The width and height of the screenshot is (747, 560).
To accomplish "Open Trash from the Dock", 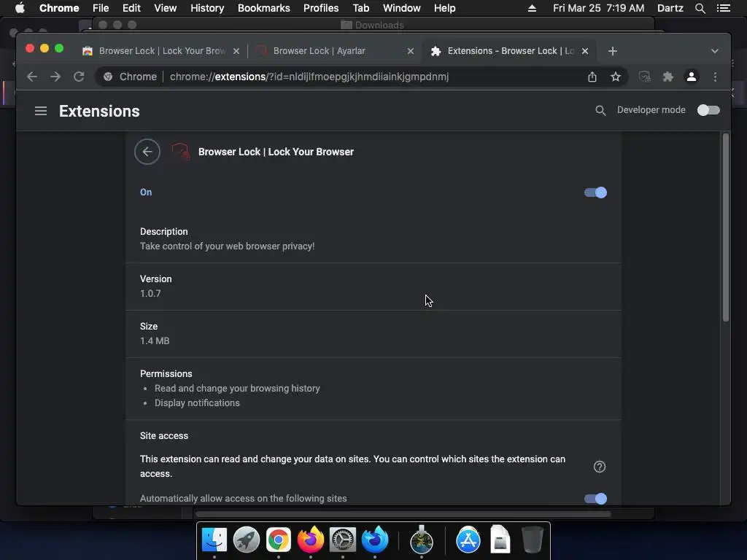I will [x=532, y=540].
